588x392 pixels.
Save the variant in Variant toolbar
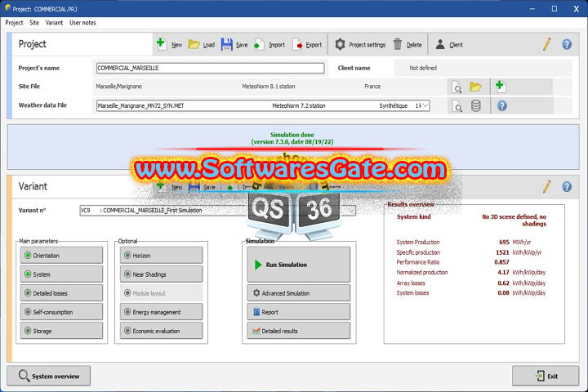202,187
